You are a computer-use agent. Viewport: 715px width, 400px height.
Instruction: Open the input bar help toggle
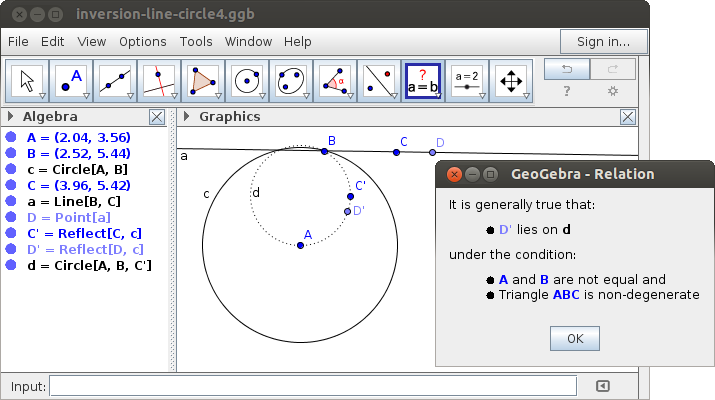(x=602, y=386)
